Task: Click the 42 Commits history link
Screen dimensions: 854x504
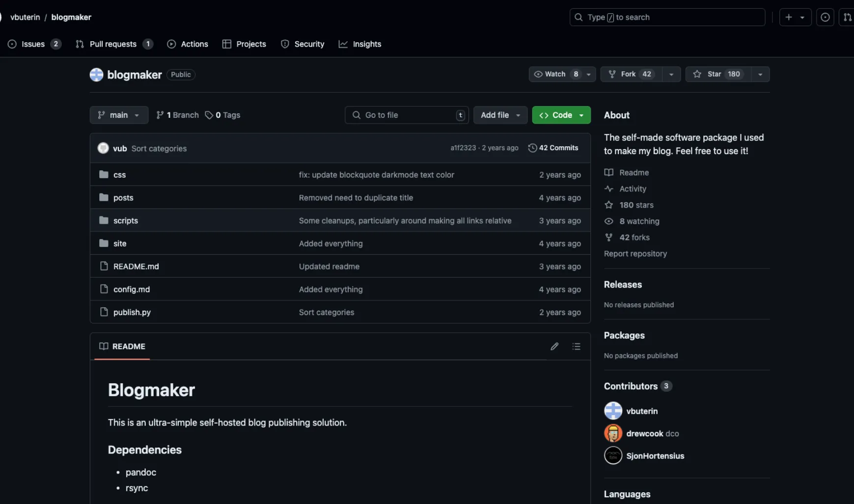Action: 553,148
